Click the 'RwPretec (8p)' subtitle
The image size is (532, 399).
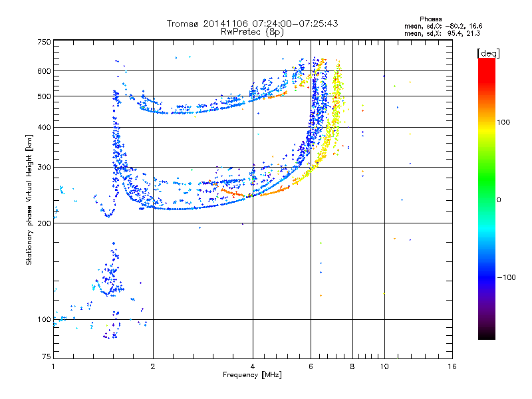(x=252, y=32)
